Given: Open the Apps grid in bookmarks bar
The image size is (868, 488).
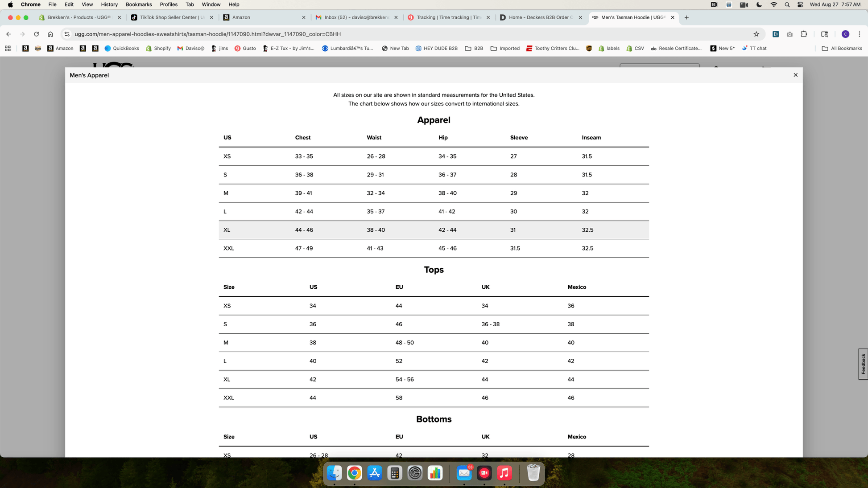Looking at the screenshot, I should tap(8, 48).
